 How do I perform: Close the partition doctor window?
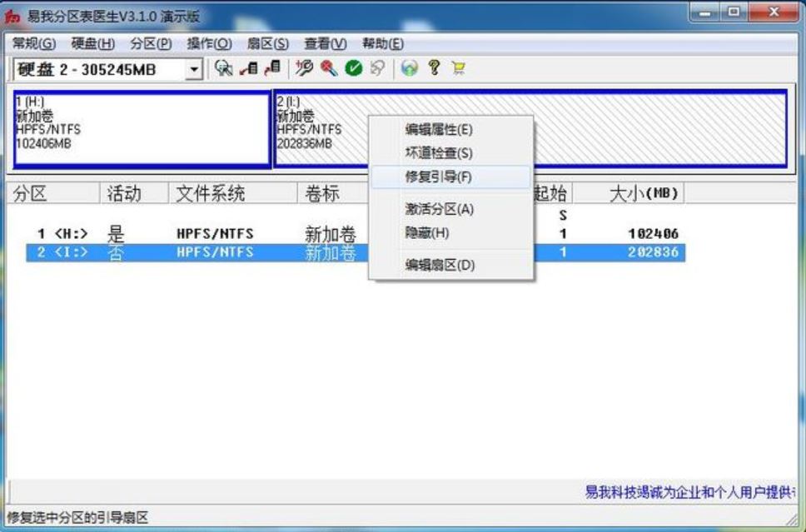pyautogui.click(x=774, y=13)
